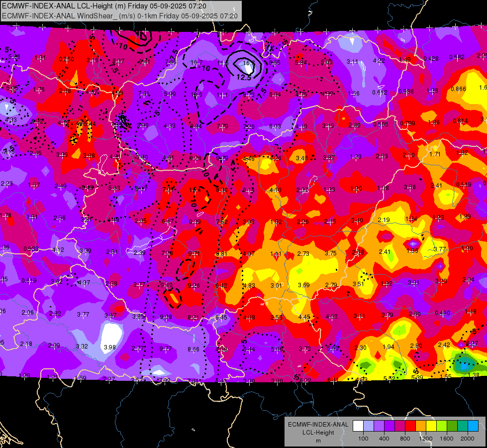Viewport: 487px width, 448px height.
Task: Click the 0.814 grid value
Action: click(x=460, y=121)
